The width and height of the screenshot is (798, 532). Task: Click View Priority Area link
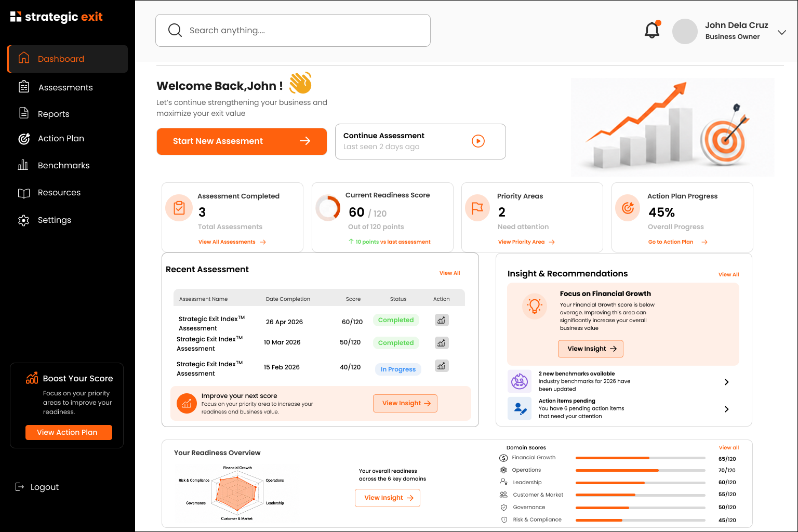pyautogui.click(x=526, y=242)
